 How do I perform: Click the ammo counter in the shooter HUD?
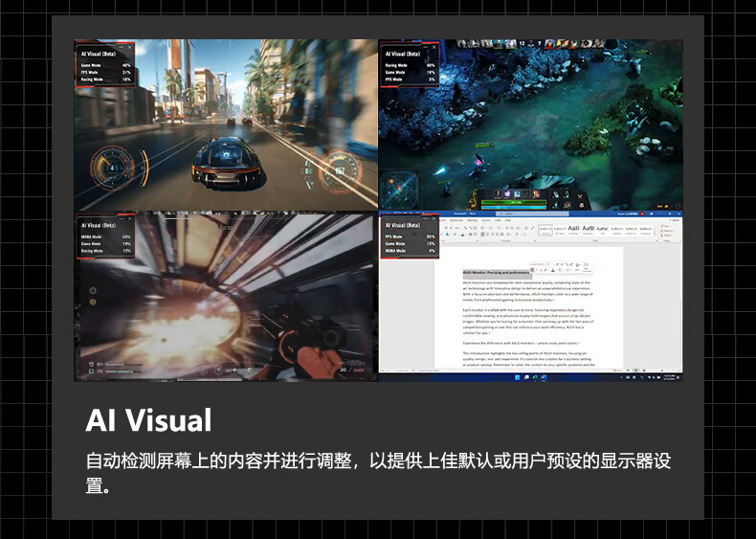[350, 367]
